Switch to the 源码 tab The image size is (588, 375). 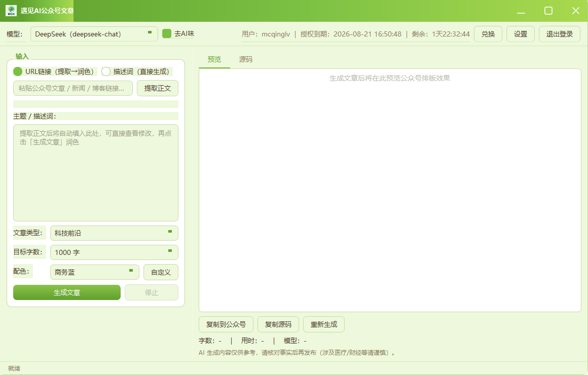point(246,60)
